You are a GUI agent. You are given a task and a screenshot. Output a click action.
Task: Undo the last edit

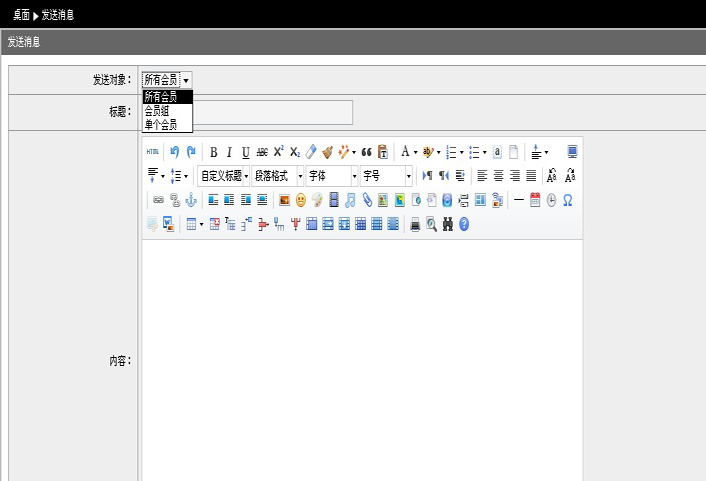(x=174, y=152)
